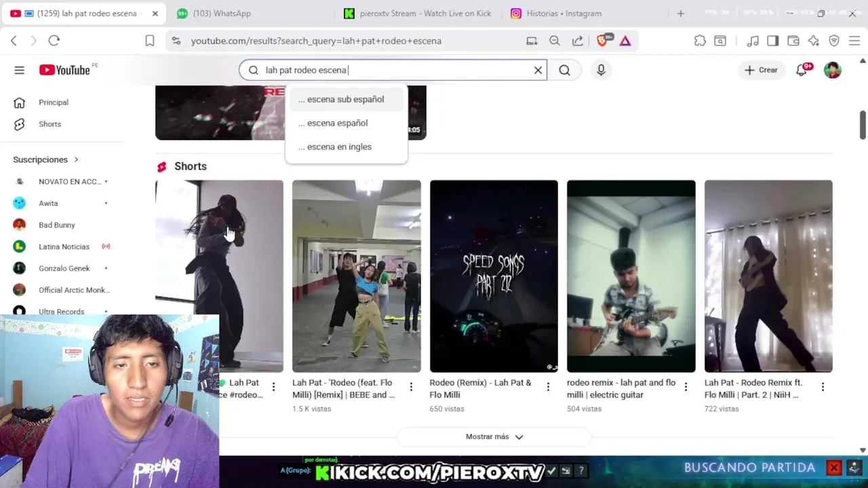Viewport: 868px width, 488px height.
Task: Select suggestion escena sub español
Action: (x=347, y=99)
